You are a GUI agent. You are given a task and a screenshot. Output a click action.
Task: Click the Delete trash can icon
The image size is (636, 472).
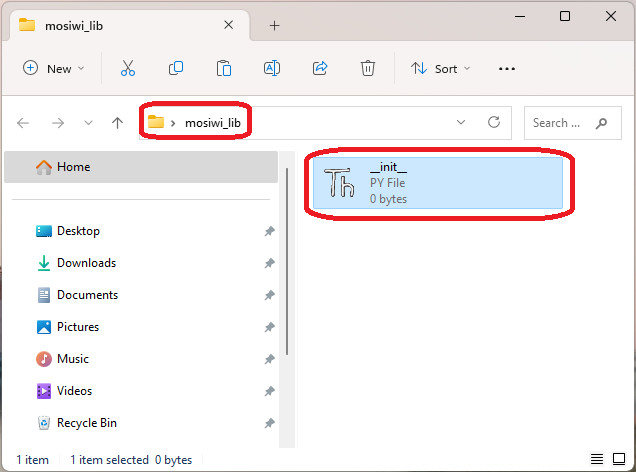coord(367,69)
